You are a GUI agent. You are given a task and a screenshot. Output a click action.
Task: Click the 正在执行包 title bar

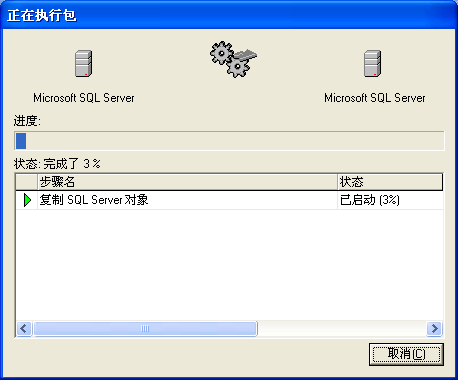click(x=229, y=15)
